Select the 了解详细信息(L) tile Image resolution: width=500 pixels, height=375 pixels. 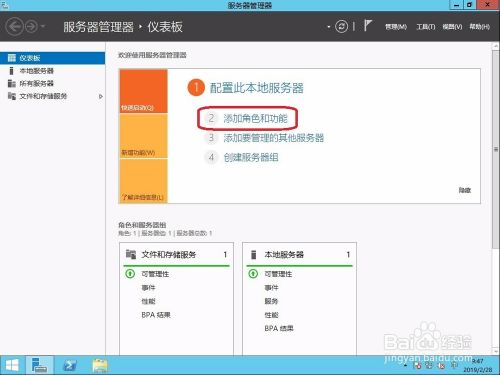[143, 181]
